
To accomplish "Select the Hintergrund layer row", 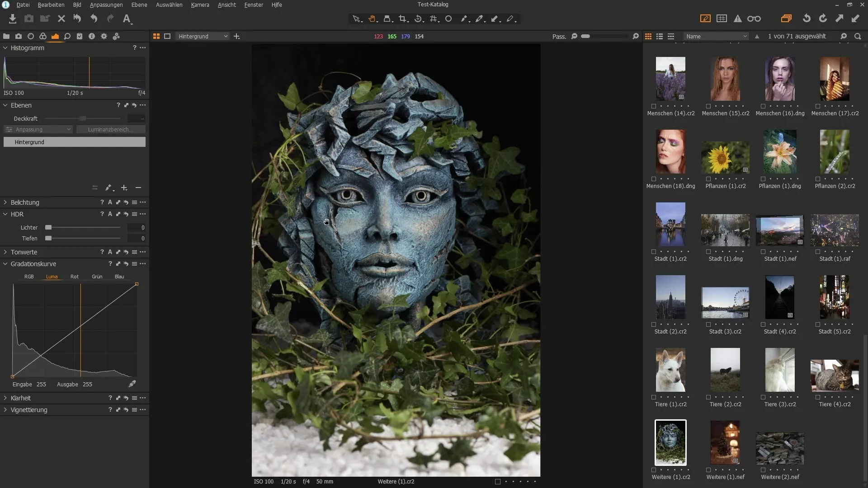I will pos(75,142).
